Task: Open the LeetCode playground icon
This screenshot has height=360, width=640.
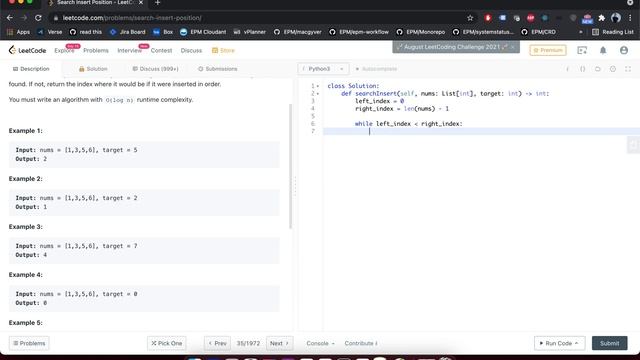Action: [582, 50]
